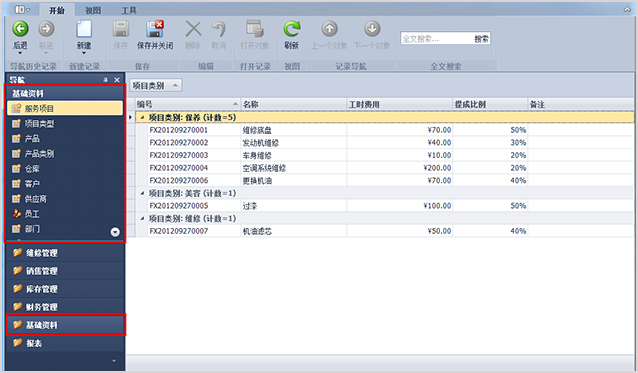Collapse the 项目类别: 维修 group
Viewport: 638px width, 373px height.
click(x=142, y=218)
